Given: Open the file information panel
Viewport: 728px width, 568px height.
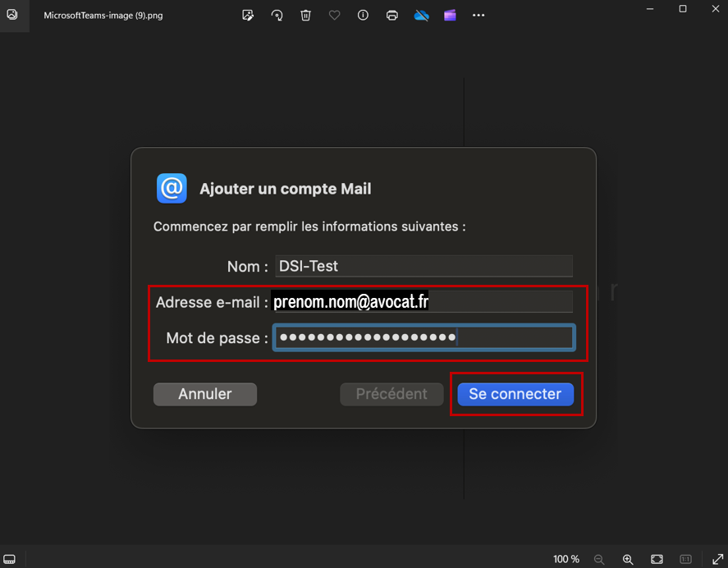Looking at the screenshot, I should [362, 15].
